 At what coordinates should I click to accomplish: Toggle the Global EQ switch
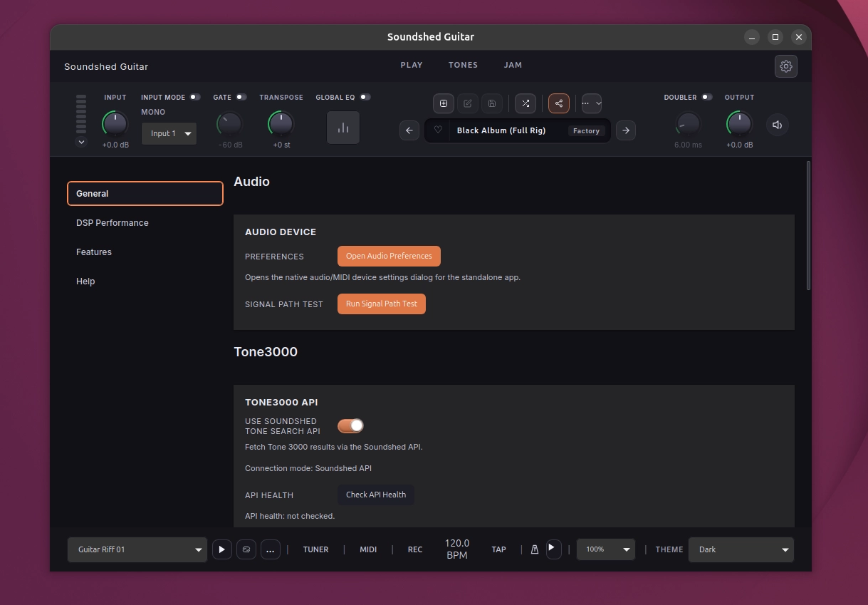(365, 97)
